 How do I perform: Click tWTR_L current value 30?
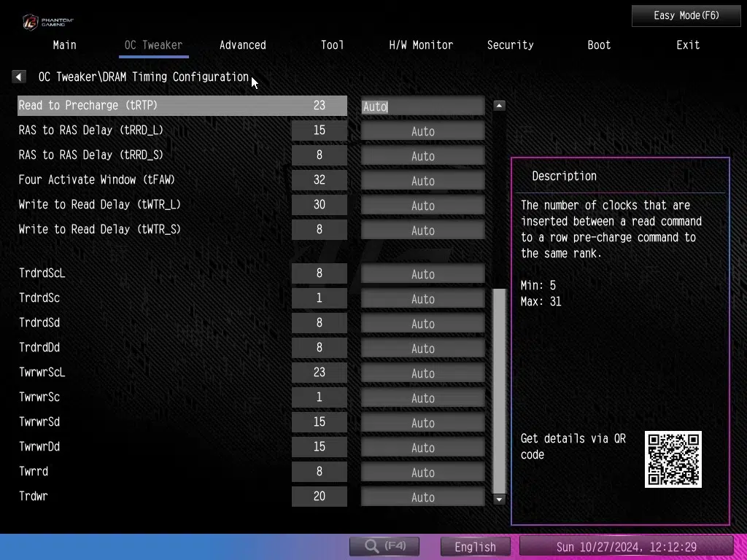point(320,204)
